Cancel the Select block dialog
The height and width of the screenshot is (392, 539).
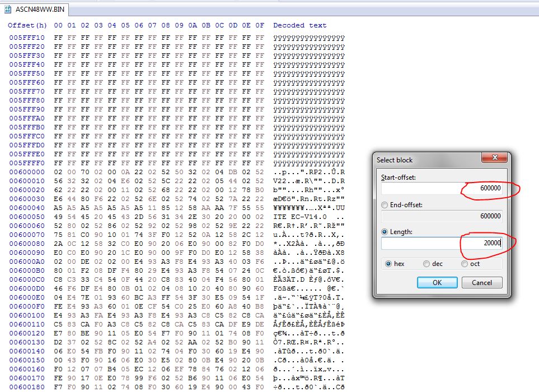pos(482,283)
